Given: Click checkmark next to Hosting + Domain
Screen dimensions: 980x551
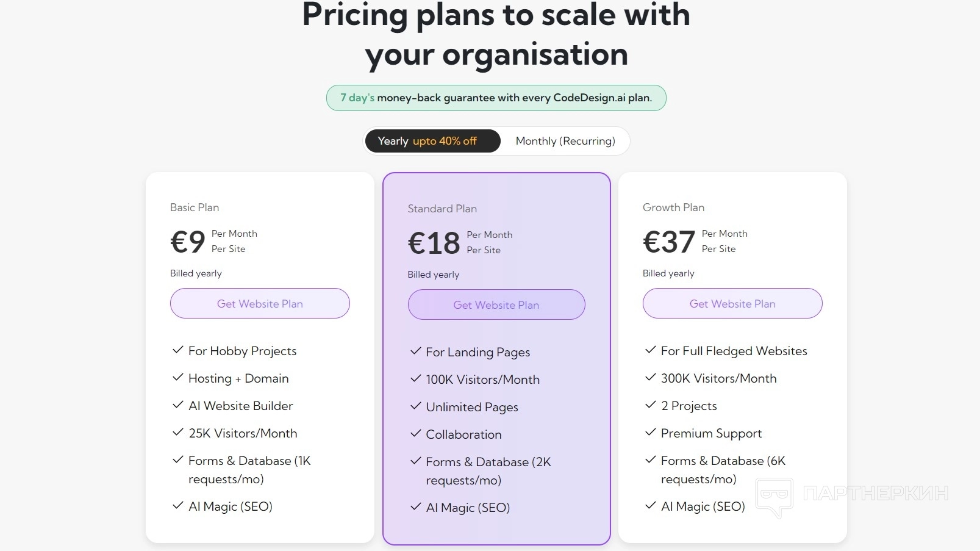Looking at the screenshot, I should coord(178,378).
